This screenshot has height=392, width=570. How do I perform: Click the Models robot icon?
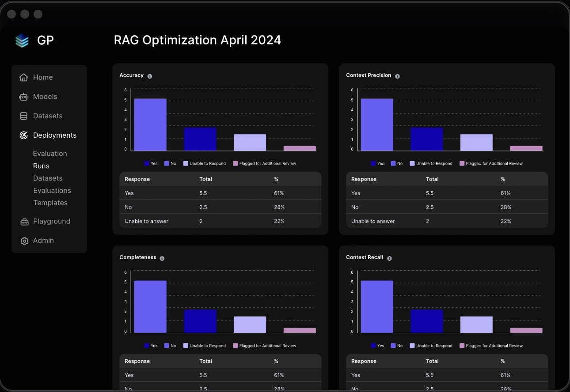(x=24, y=97)
